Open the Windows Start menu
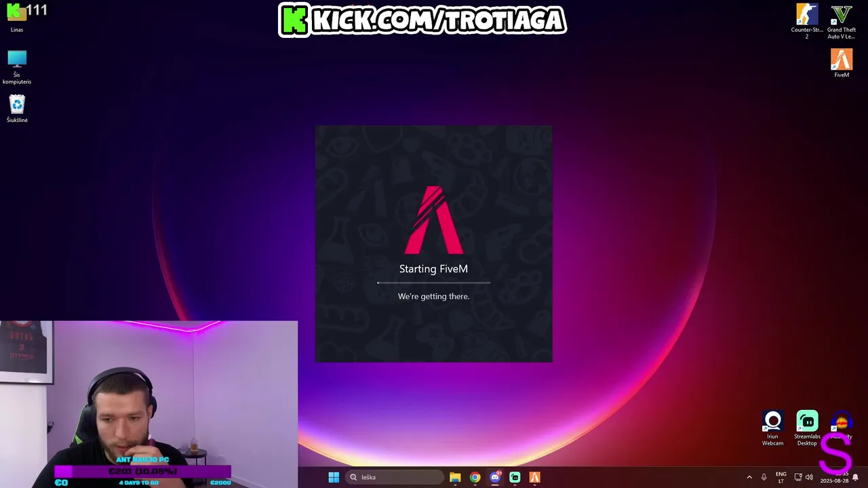 coord(334,477)
